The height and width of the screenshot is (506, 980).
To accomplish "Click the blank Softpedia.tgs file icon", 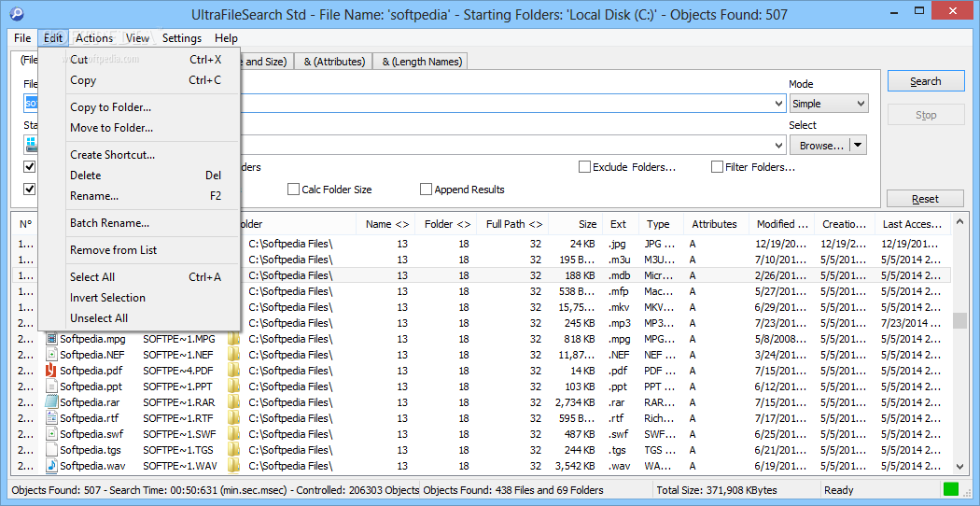I will click(x=51, y=450).
